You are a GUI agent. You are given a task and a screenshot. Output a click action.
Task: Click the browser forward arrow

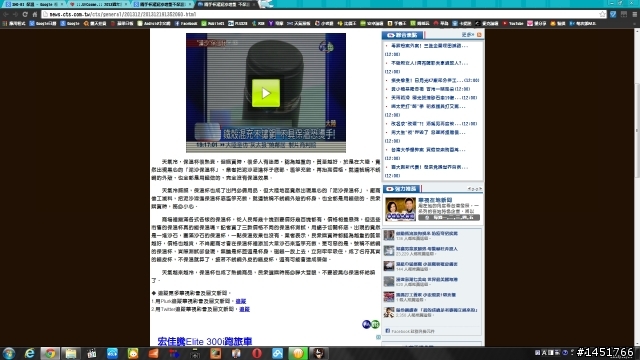[15, 14]
